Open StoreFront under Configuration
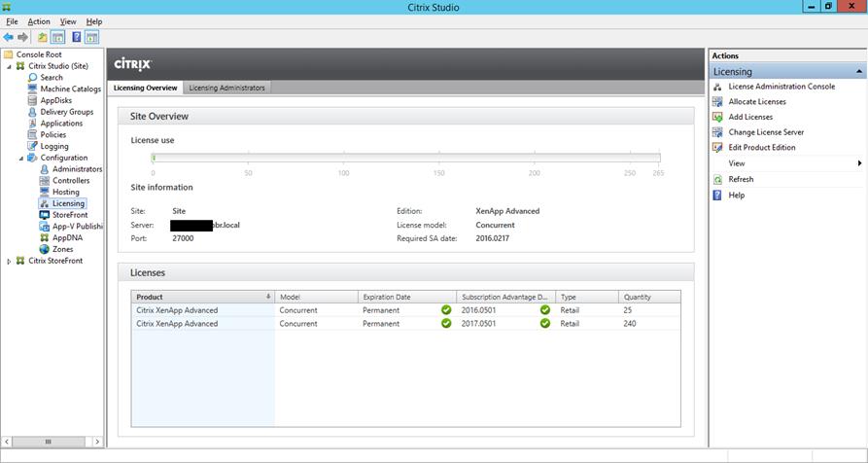The width and height of the screenshot is (868, 463). tap(70, 215)
